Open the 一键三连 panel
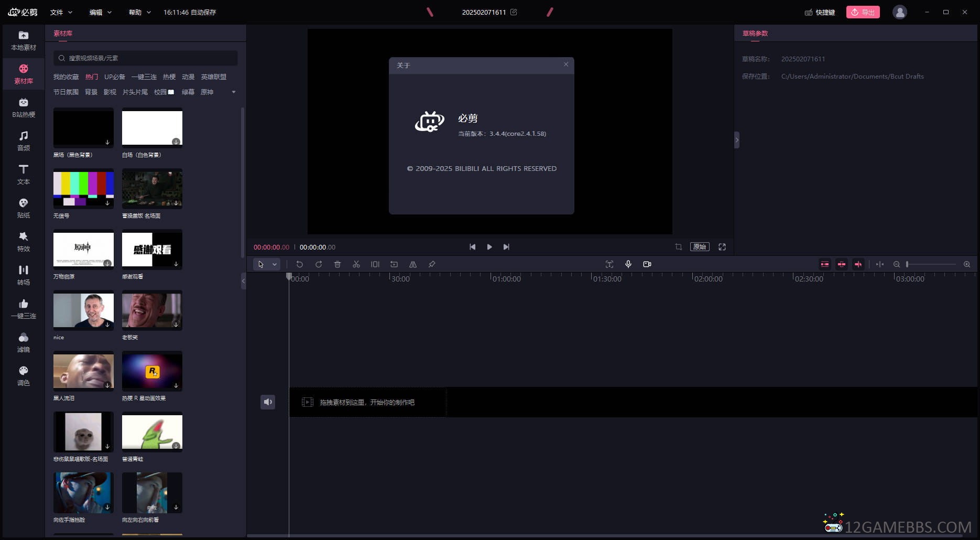Screen dimensions: 980x540 (24, 309)
